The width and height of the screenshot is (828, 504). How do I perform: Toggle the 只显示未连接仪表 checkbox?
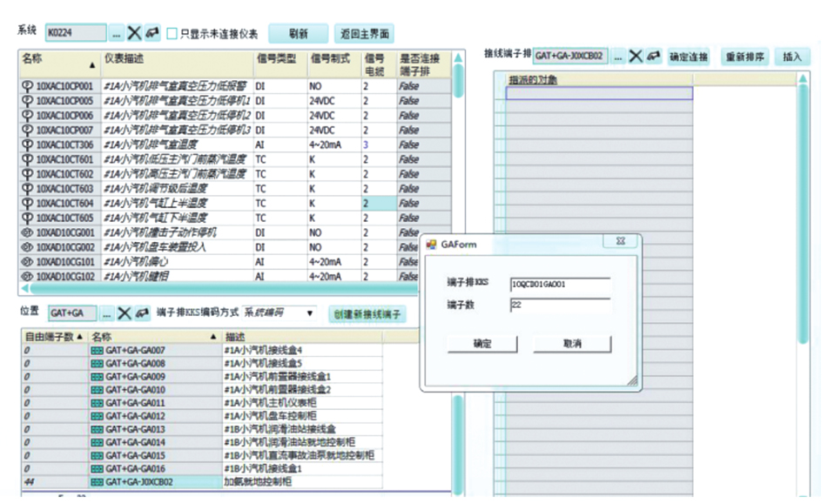coord(172,34)
